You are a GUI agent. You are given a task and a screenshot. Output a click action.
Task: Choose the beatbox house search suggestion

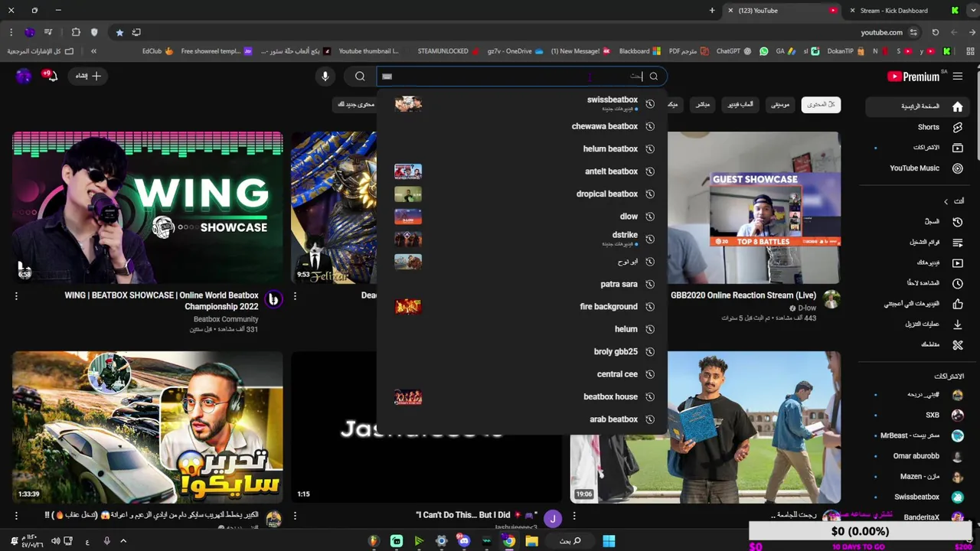pos(522,397)
